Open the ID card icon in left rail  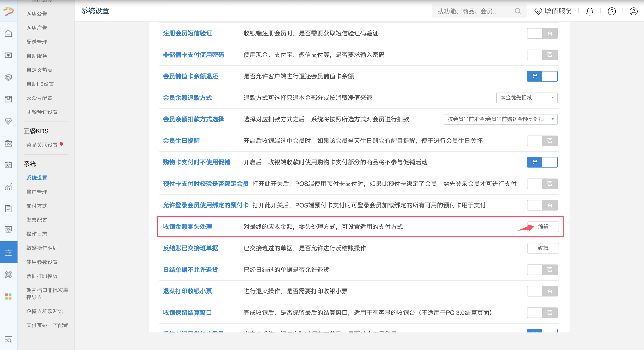pyautogui.click(x=8, y=165)
